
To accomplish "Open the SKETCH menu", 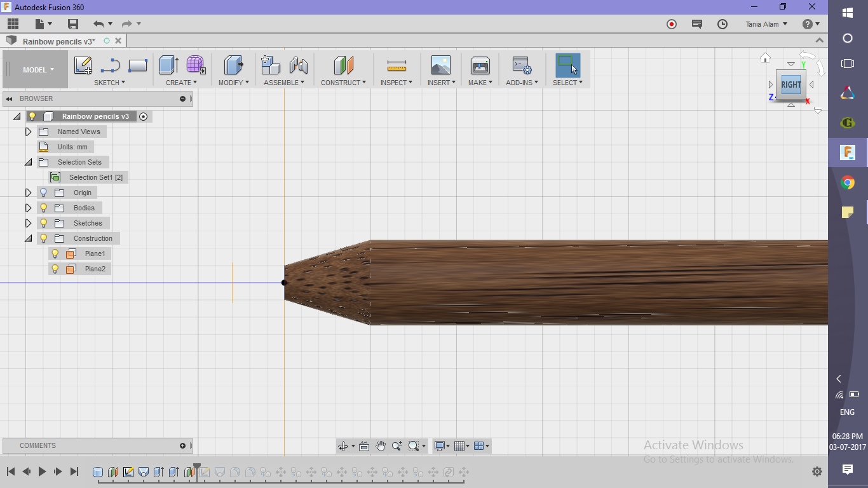I will point(109,83).
